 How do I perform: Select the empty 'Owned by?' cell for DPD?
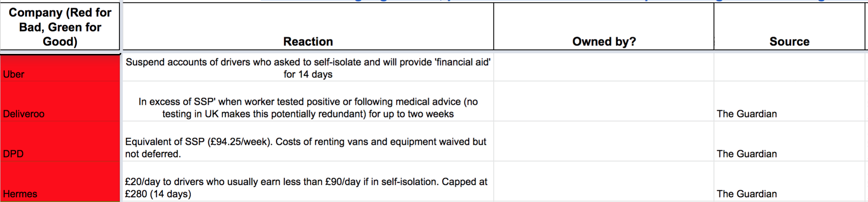coord(604,142)
